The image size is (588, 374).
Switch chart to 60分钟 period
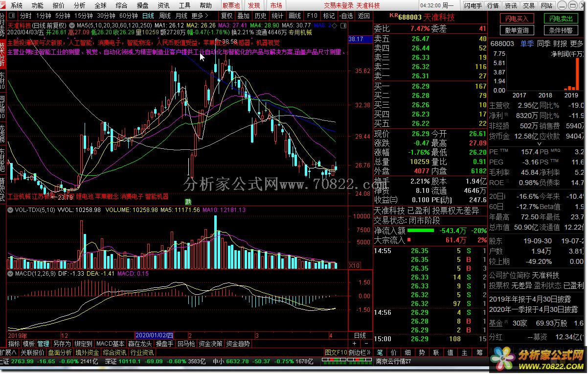(129, 16)
